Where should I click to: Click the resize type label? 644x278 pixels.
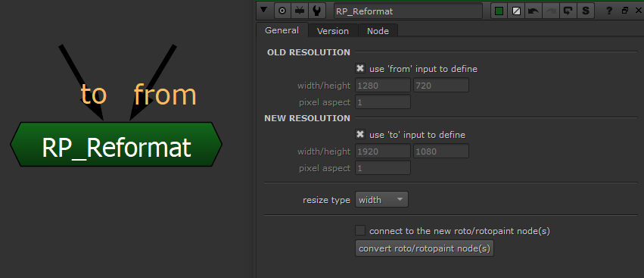[x=326, y=200]
